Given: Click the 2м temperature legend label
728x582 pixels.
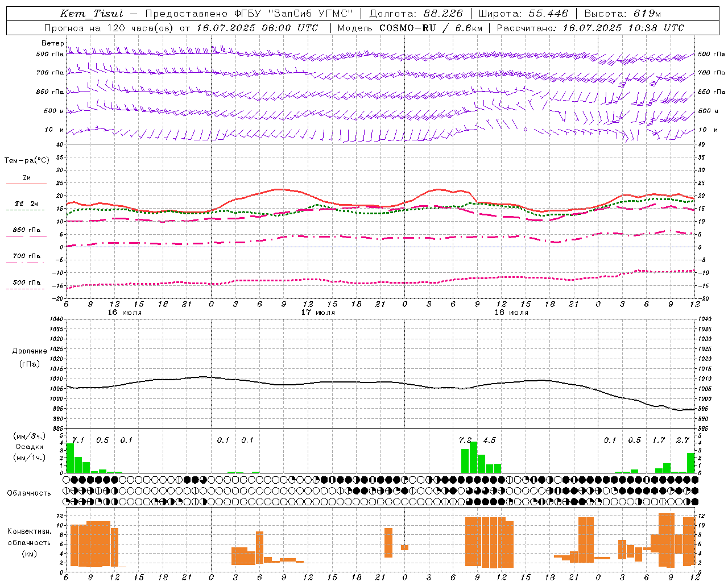Looking at the screenshot, I should pyautogui.click(x=27, y=177).
